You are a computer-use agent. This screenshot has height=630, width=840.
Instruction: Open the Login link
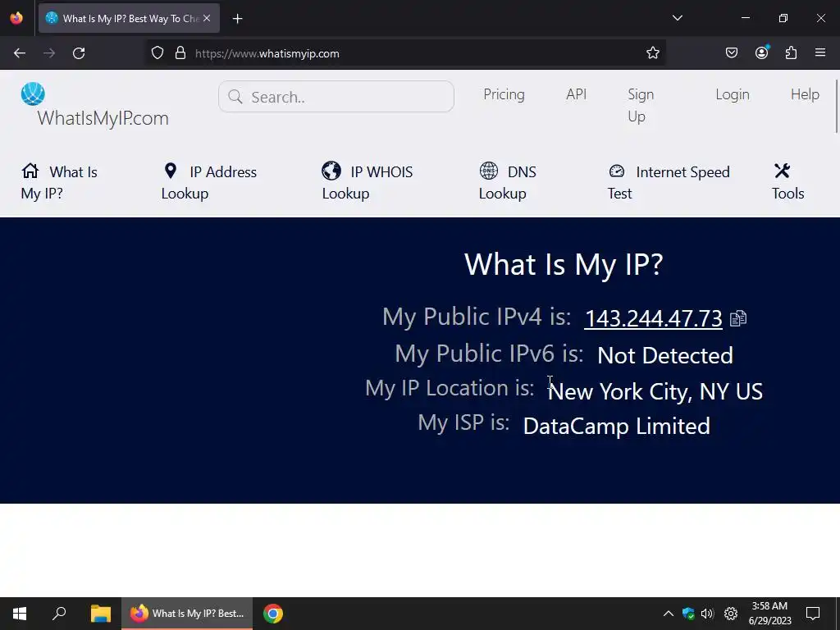coord(733,94)
